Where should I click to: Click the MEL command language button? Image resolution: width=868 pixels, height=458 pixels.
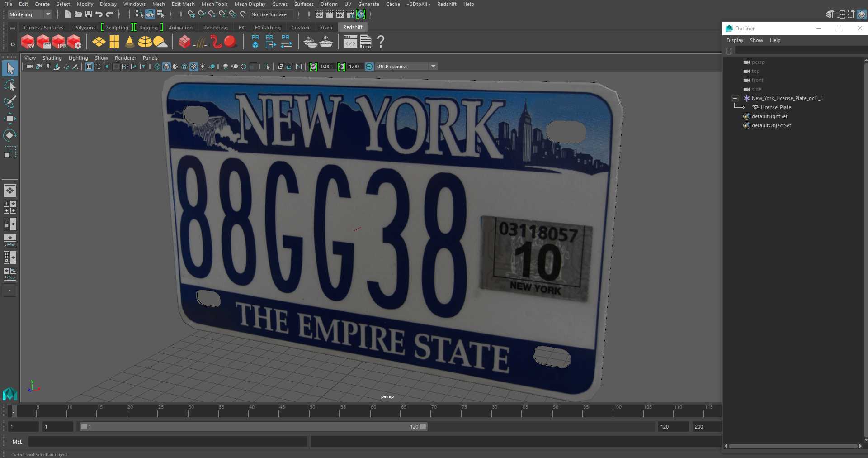17,442
